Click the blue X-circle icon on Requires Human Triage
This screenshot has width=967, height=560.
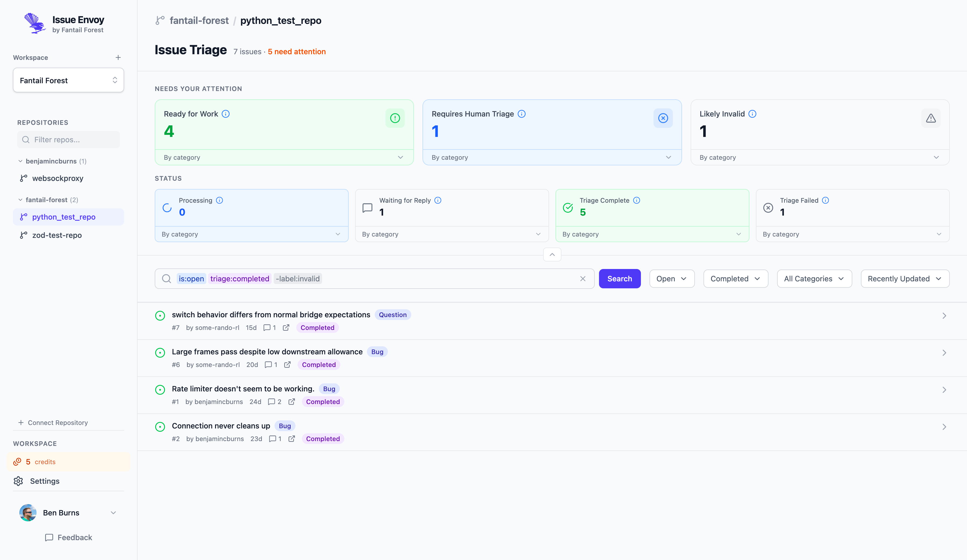663,118
